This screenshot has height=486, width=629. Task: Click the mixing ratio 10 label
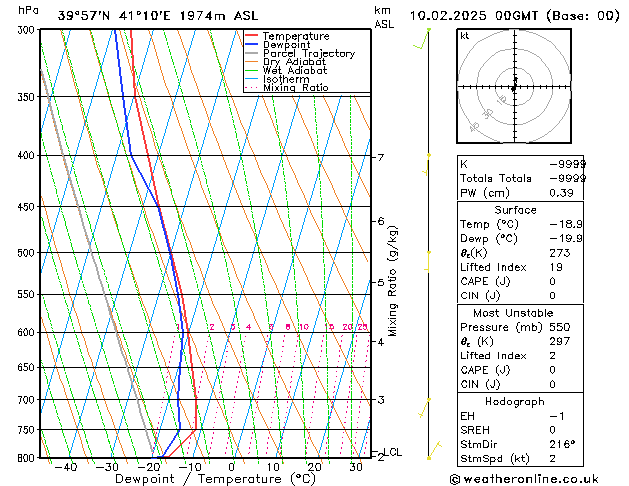(304, 327)
